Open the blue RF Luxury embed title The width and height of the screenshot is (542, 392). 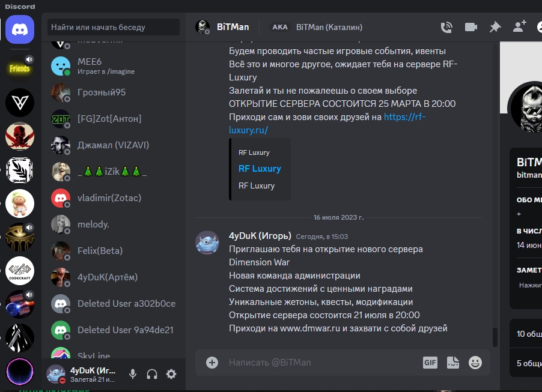click(260, 169)
